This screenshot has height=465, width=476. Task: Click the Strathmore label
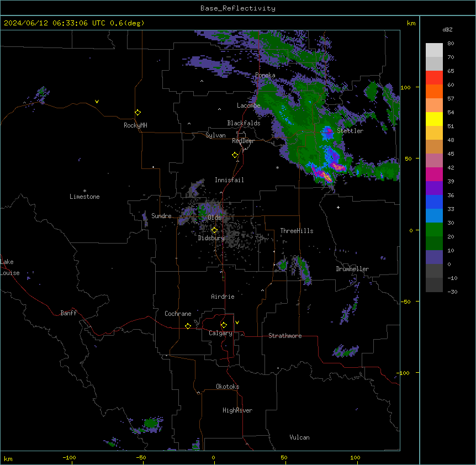[x=285, y=336]
